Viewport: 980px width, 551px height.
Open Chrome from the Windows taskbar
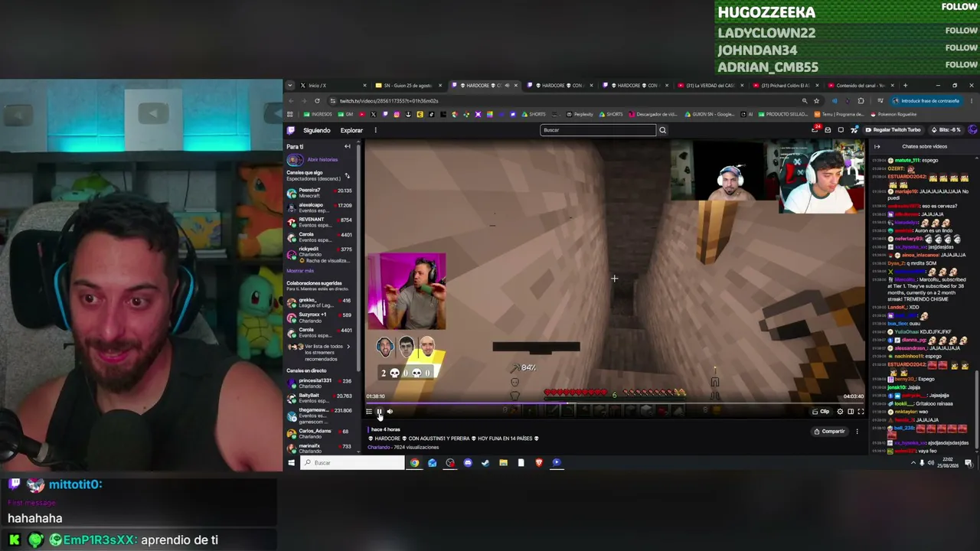coord(414,463)
